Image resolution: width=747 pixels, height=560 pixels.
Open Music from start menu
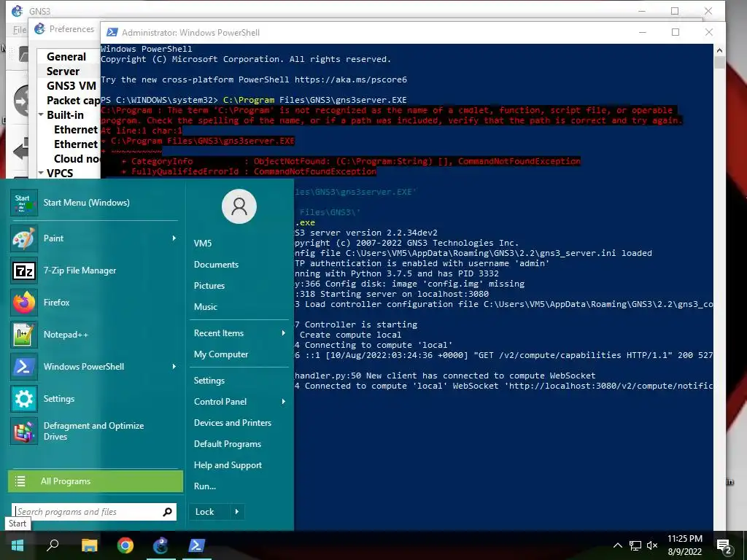coord(205,307)
